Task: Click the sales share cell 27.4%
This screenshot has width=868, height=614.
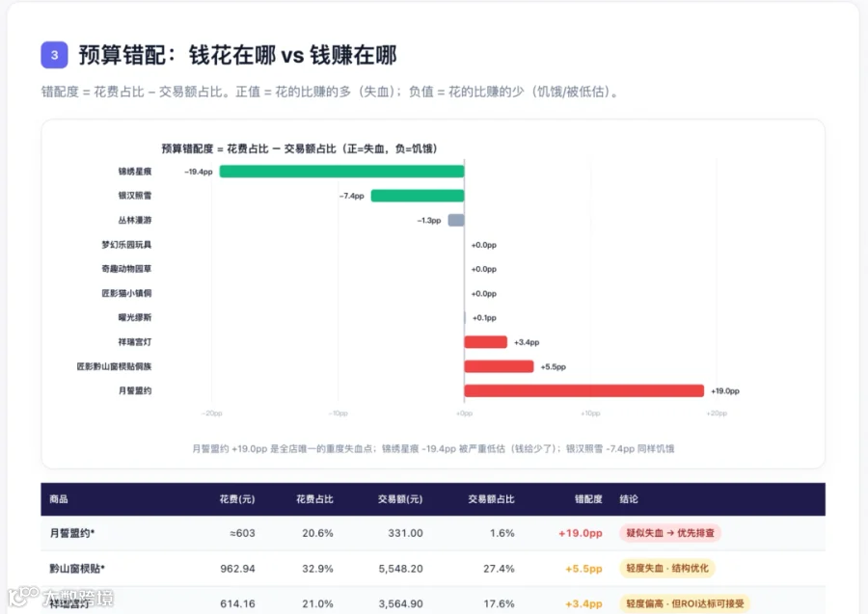Action: point(499,569)
